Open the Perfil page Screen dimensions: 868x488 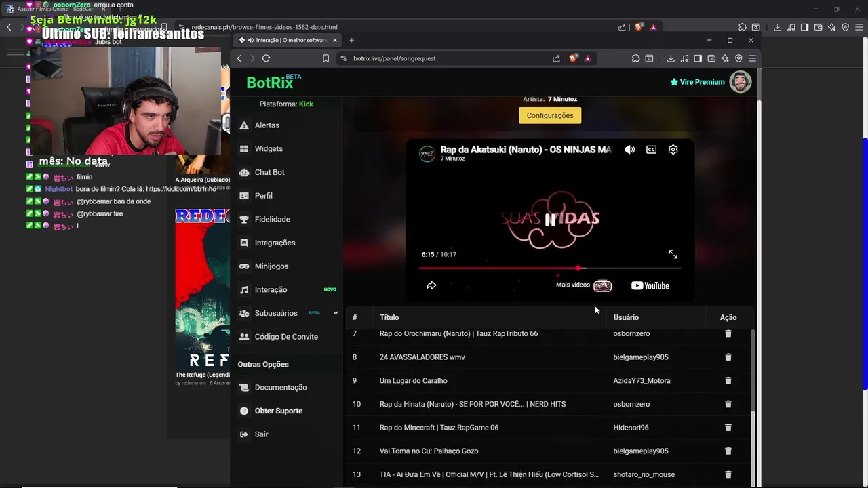263,196
